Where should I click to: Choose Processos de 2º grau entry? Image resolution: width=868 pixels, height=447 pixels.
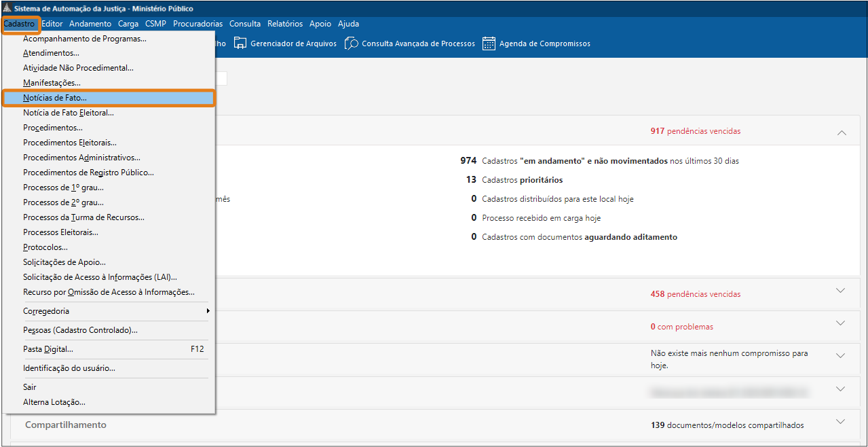(109, 202)
